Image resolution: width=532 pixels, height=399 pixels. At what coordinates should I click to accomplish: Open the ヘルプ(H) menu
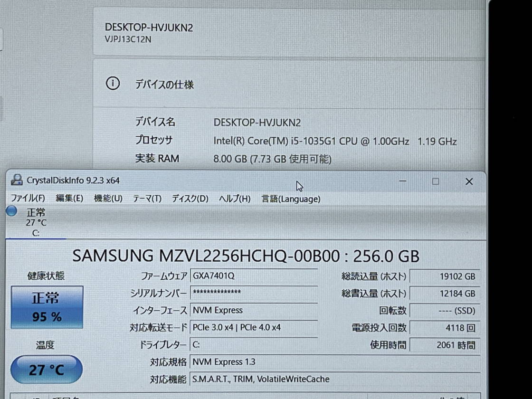235,199
